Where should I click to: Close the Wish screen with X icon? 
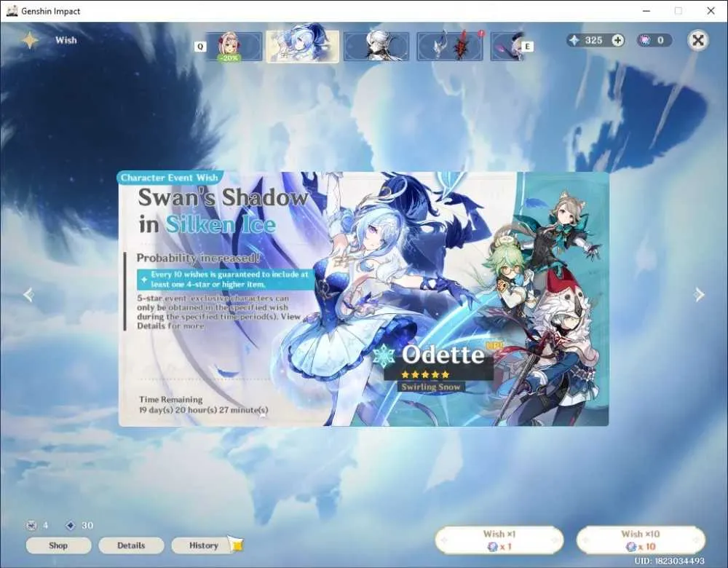[x=697, y=40]
